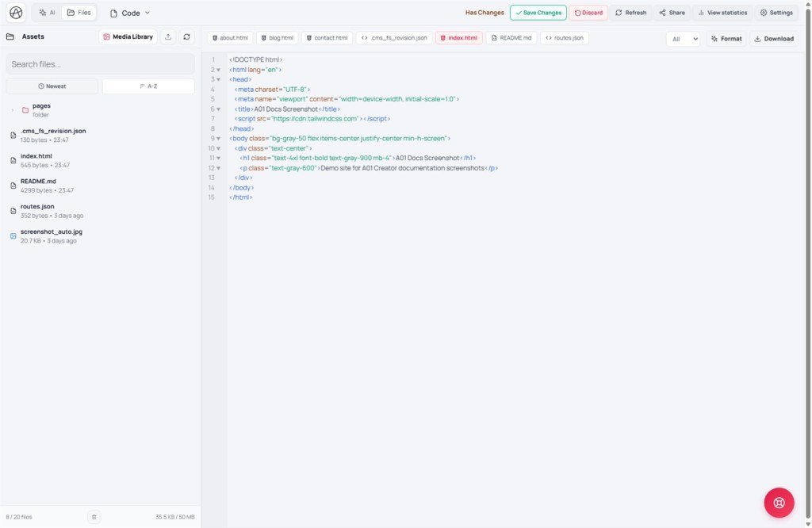812x528 pixels.
Task: Click the '8 / 20 files' counter
Action: point(19,517)
